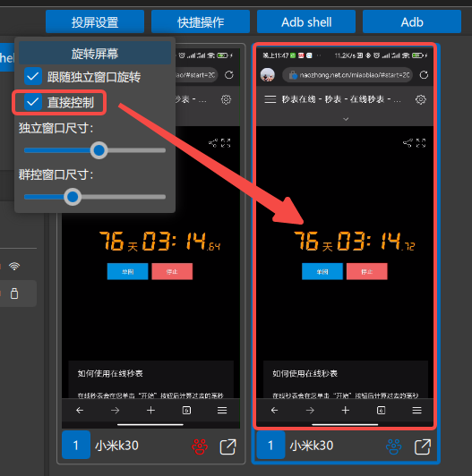Viewport: 472px width, 476px height.
Task: Uncheck 跟随独立窗口旋转 checkbox
Action: [33, 77]
